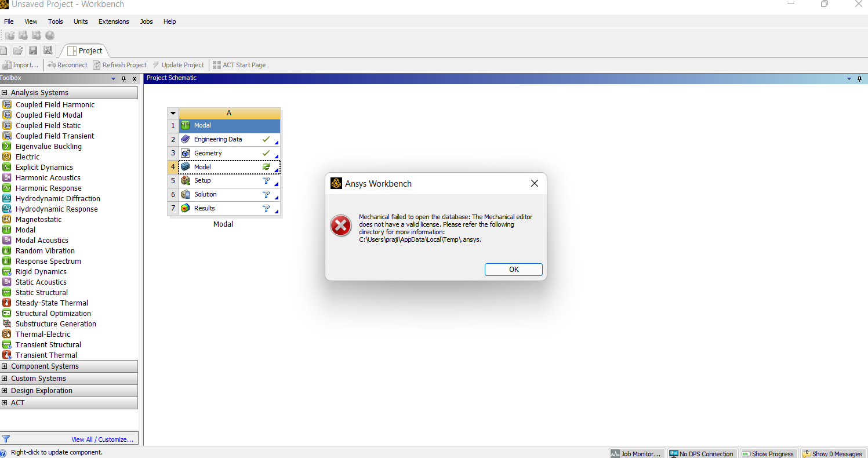Click the Import button

pyautogui.click(x=21, y=65)
